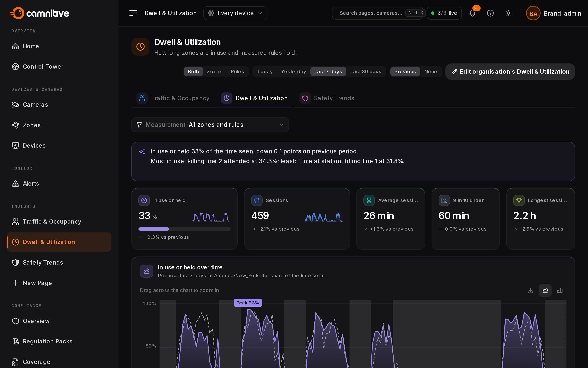Open the help question-mark icon
The image size is (588, 368).
(x=490, y=13)
